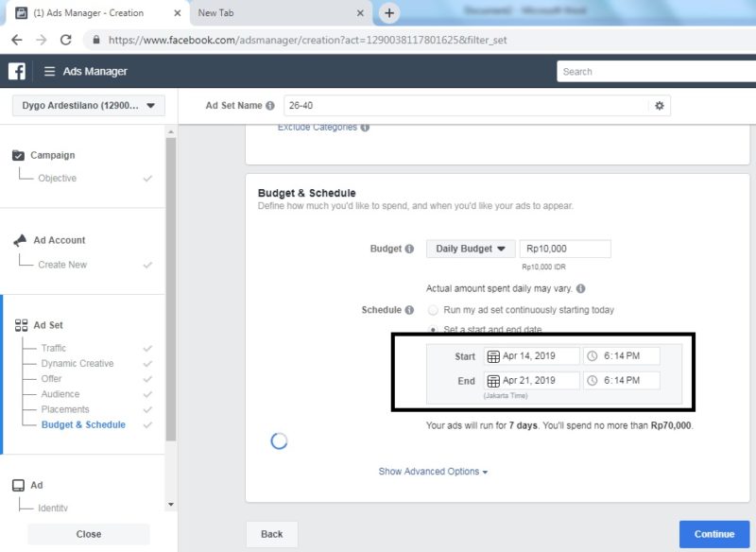Image resolution: width=756 pixels, height=552 pixels.
Task: Select Dynamic Creative in Ad Set list
Action: 77,364
